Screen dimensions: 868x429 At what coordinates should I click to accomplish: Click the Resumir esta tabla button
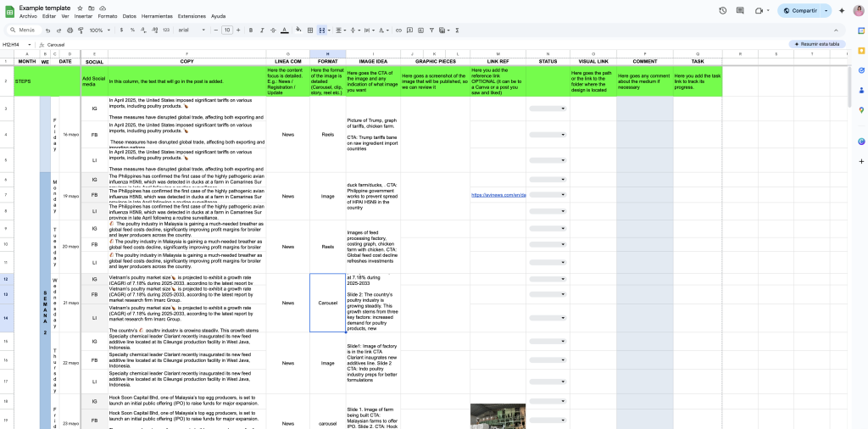coord(817,44)
